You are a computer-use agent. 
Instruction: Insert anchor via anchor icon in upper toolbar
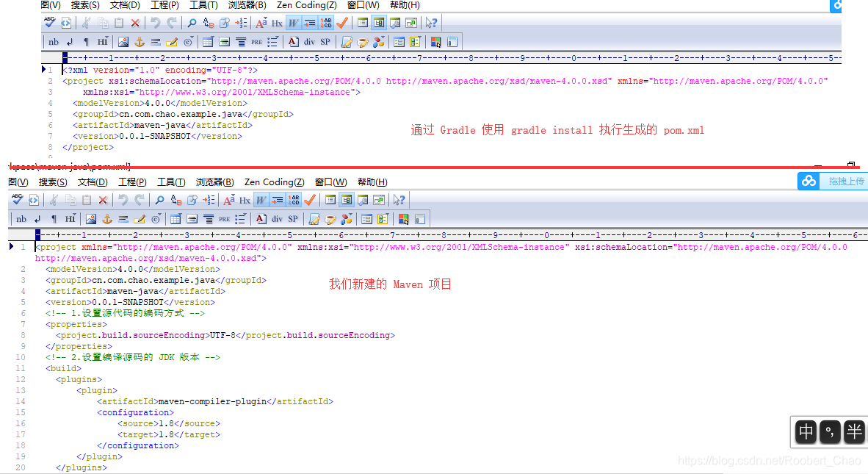[140, 42]
